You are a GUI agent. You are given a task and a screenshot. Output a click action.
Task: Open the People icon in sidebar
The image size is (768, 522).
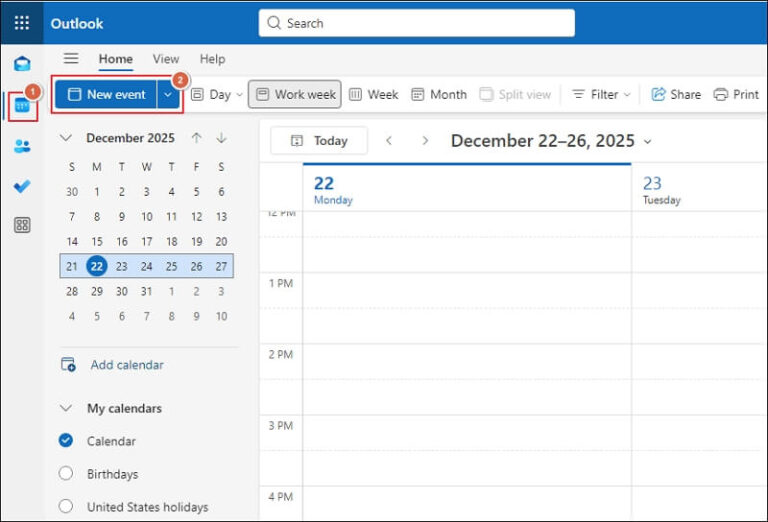click(22, 146)
